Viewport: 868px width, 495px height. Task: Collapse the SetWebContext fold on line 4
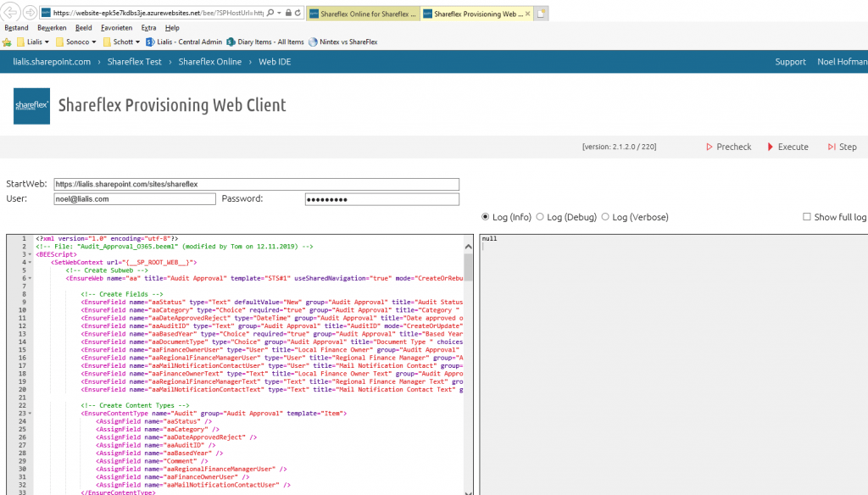click(x=30, y=263)
